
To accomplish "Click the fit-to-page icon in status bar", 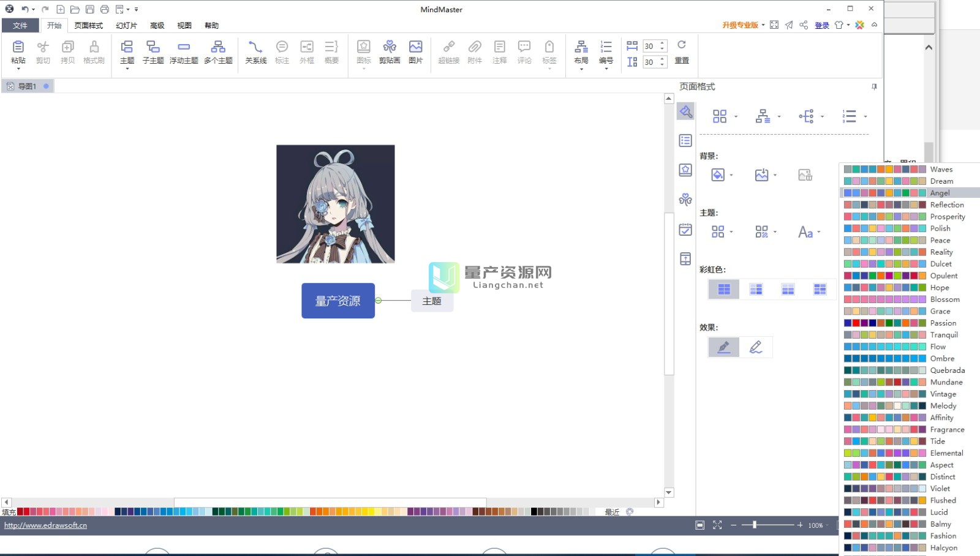I will 700,525.
